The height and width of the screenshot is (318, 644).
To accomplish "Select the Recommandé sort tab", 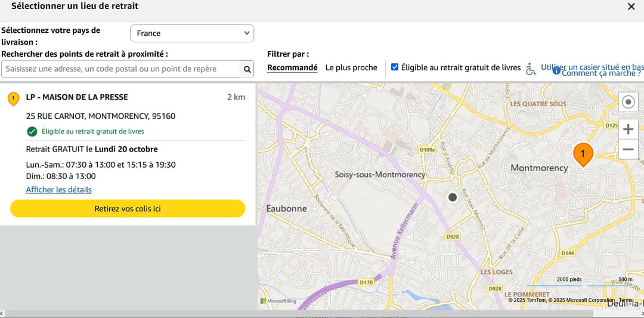I will (292, 67).
